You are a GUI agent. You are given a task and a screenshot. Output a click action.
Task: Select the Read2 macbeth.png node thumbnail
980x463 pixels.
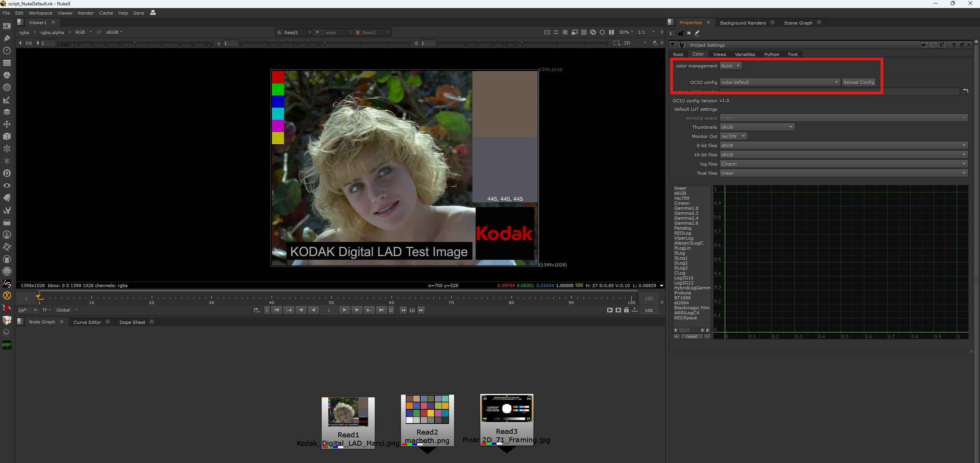(427, 409)
